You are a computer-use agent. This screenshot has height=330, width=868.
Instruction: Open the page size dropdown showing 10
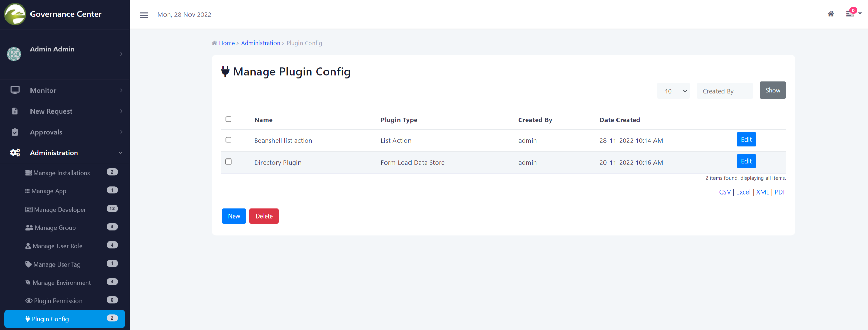click(x=673, y=91)
